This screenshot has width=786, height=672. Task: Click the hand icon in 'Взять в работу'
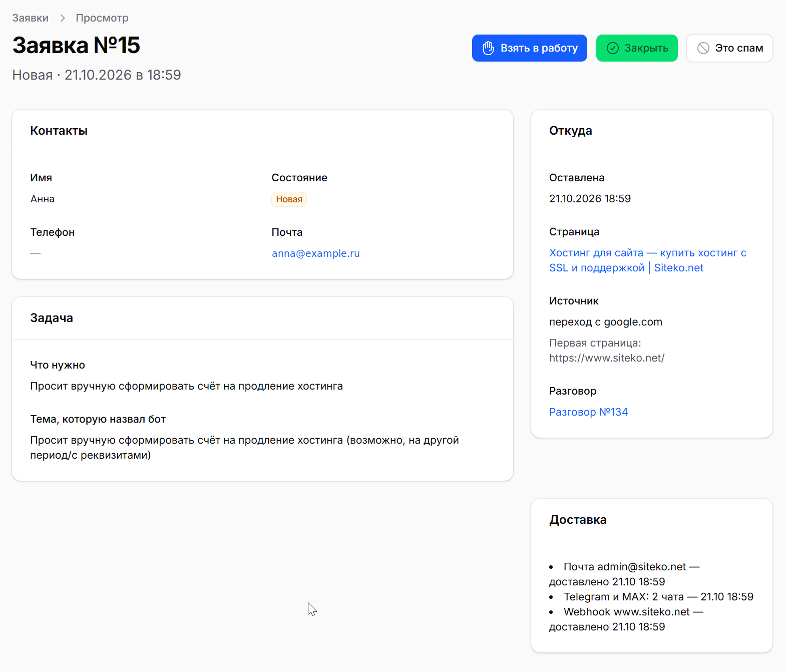click(488, 48)
